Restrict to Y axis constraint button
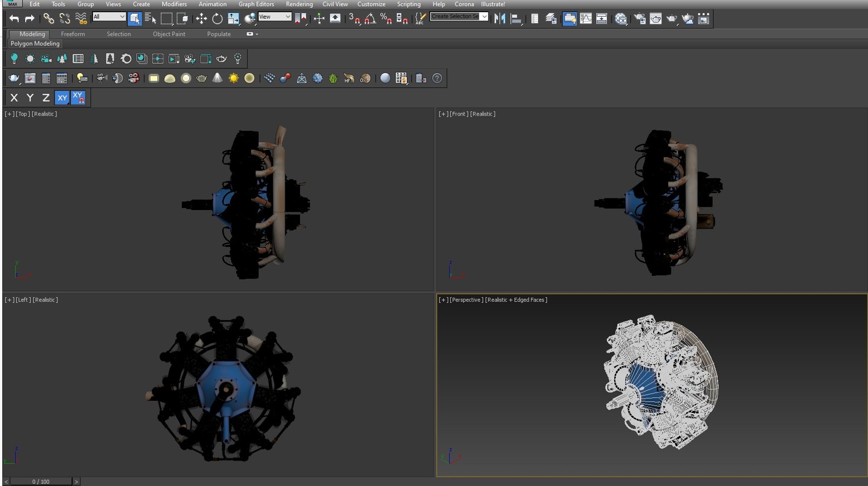This screenshot has height=486, width=868. [x=30, y=98]
